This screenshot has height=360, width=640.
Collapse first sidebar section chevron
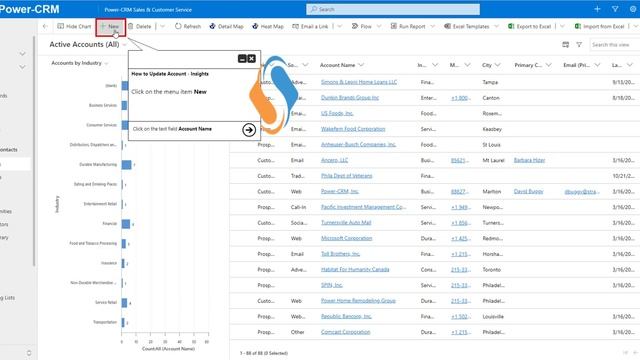click(x=22, y=53)
